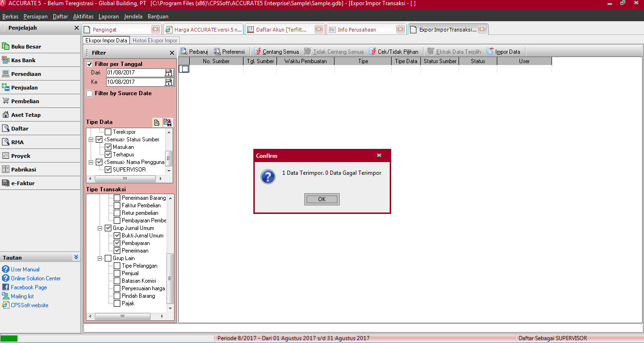Open the Dari date calendar picker
This screenshot has width=644, height=343.
tap(169, 73)
